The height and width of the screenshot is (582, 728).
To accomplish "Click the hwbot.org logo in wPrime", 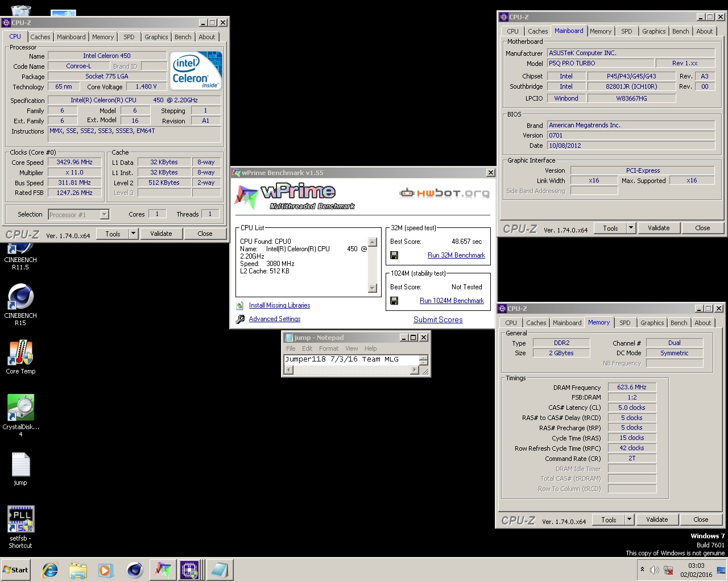I will pos(444,193).
